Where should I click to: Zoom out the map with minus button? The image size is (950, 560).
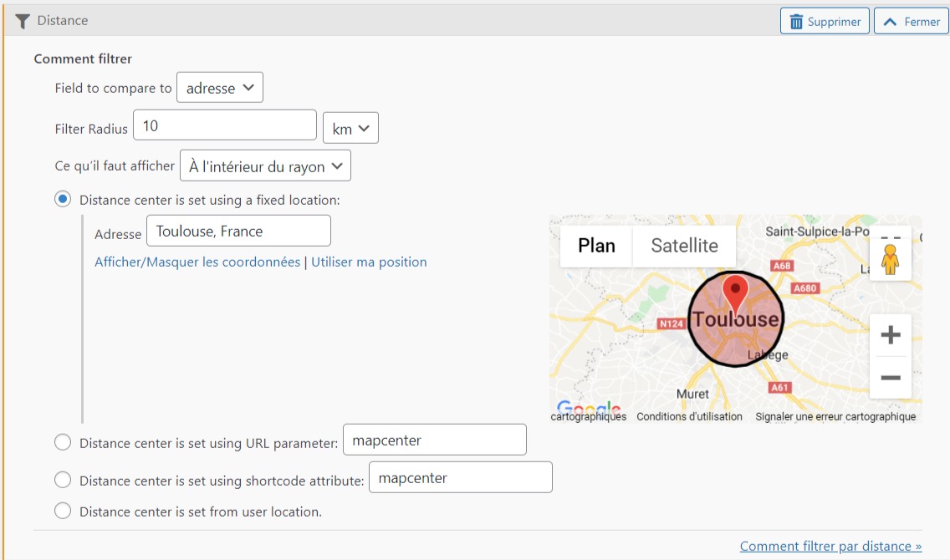890,378
